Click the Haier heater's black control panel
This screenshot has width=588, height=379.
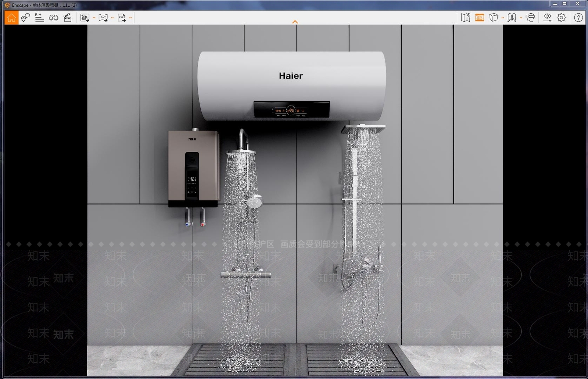point(291,110)
